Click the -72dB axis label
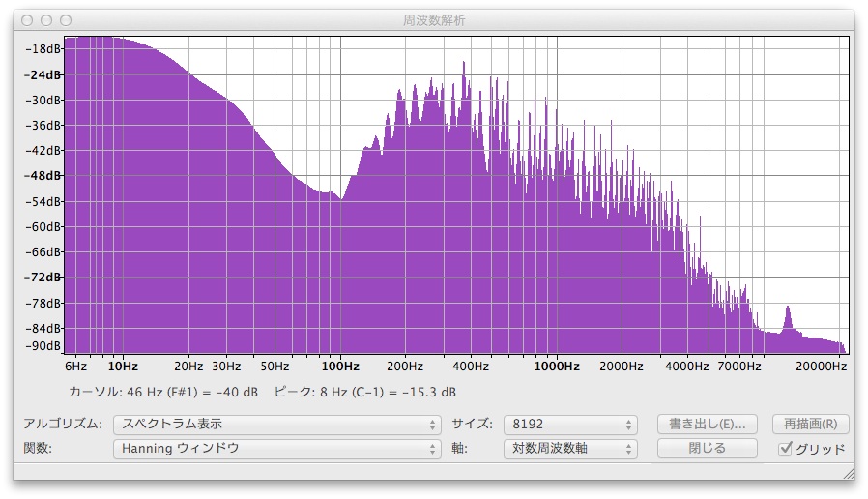Image resolution: width=868 pixels, height=499 pixels. pos(43,277)
